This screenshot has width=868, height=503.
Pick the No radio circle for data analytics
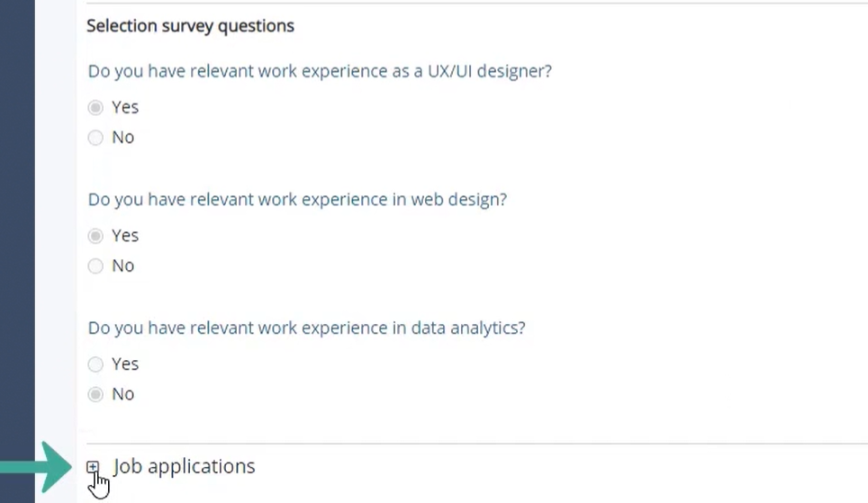tap(95, 394)
